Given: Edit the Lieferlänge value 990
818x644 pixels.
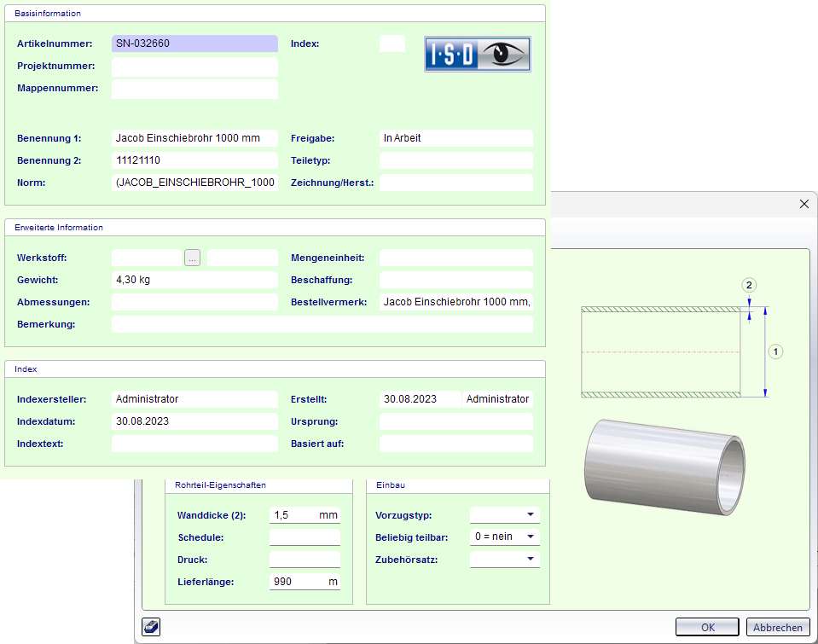Looking at the screenshot, I should point(305,582).
